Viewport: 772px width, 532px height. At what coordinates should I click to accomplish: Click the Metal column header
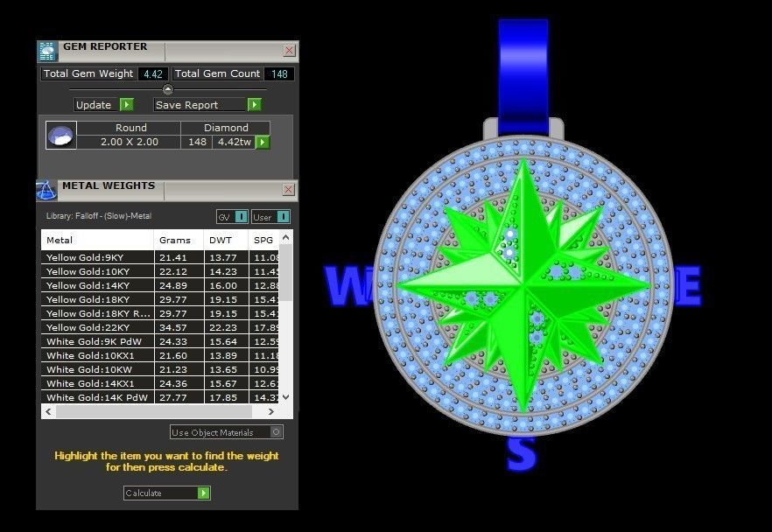[97, 240]
